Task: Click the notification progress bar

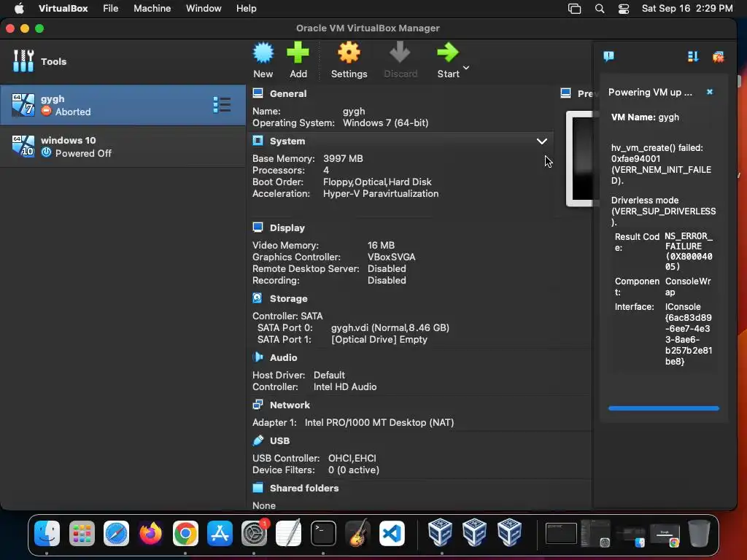Action: coord(664,408)
